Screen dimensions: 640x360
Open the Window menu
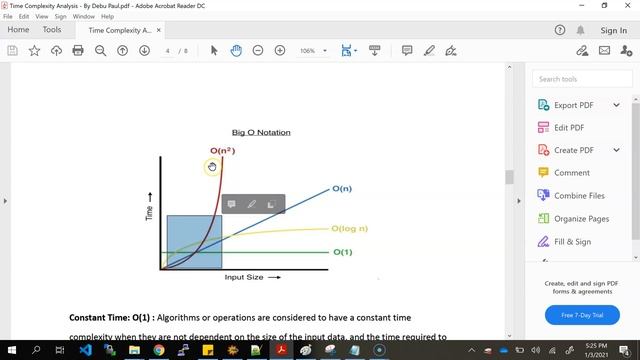[84, 17]
